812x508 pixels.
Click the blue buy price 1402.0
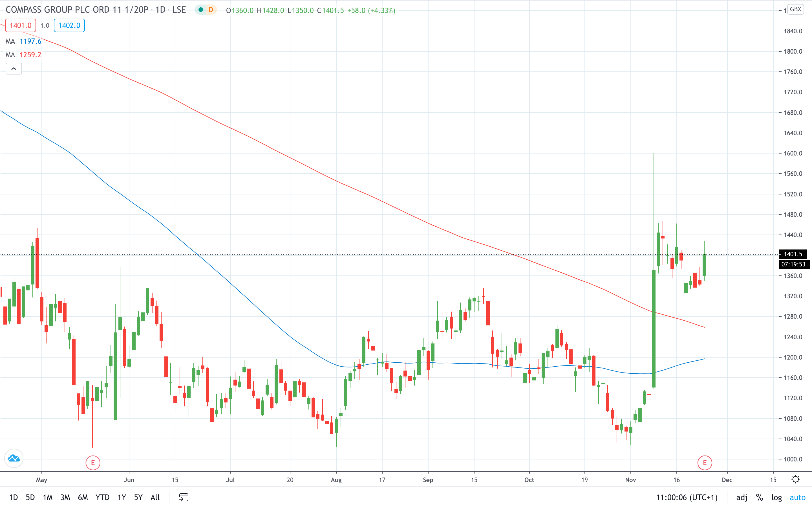pyautogui.click(x=69, y=25)
